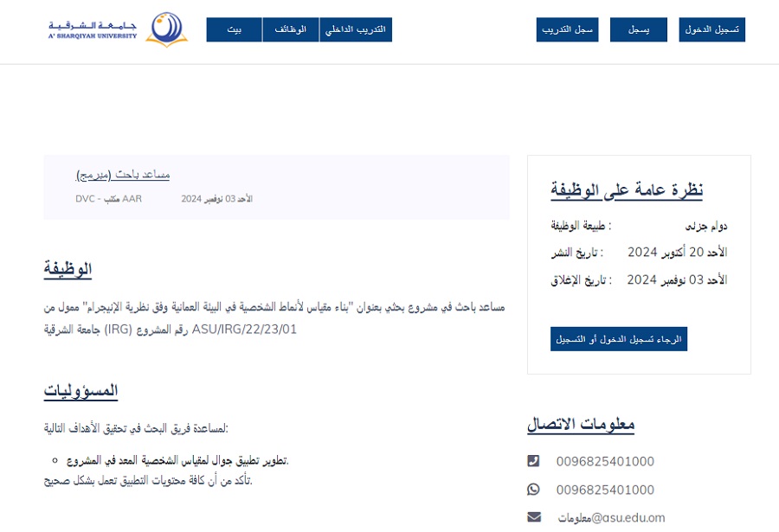The image size is (779, 532).
Task: Click the phone icon in contact info
Action: click(x=533, y=461)
